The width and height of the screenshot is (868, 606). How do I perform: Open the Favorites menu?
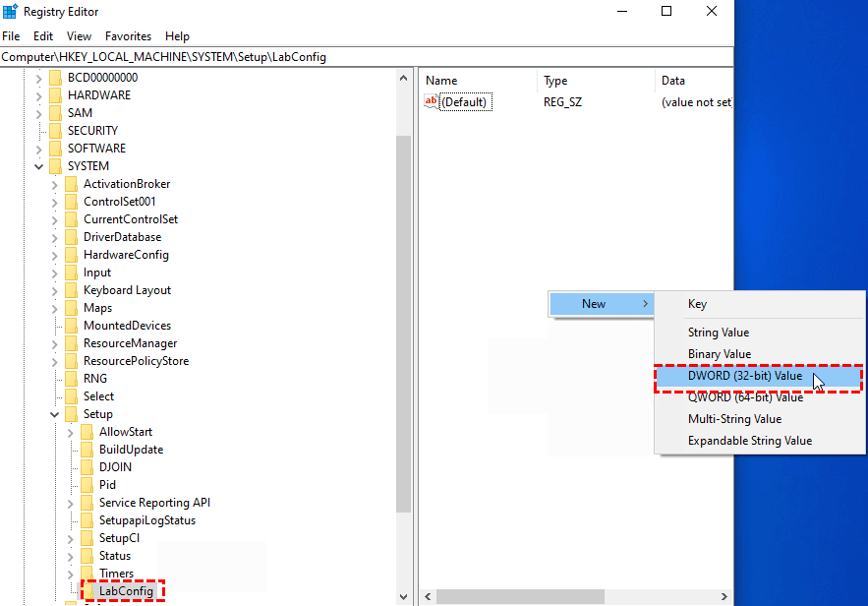pos(128,36)
